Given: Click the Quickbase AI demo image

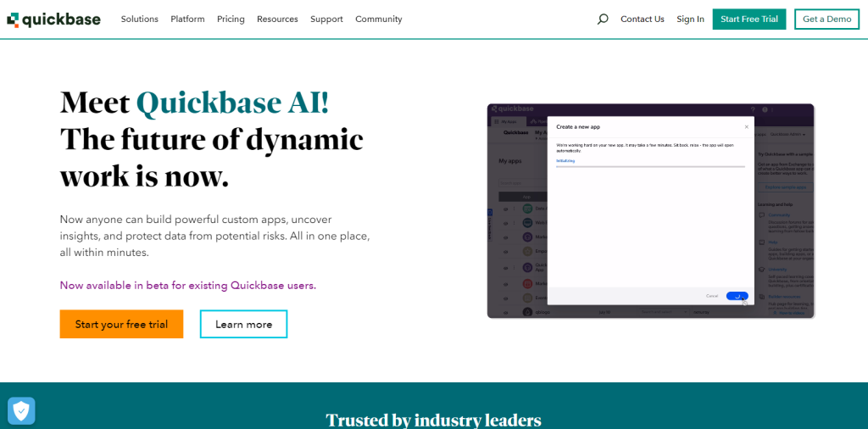Looking at the screenshot, I should (x=650, y=211).
